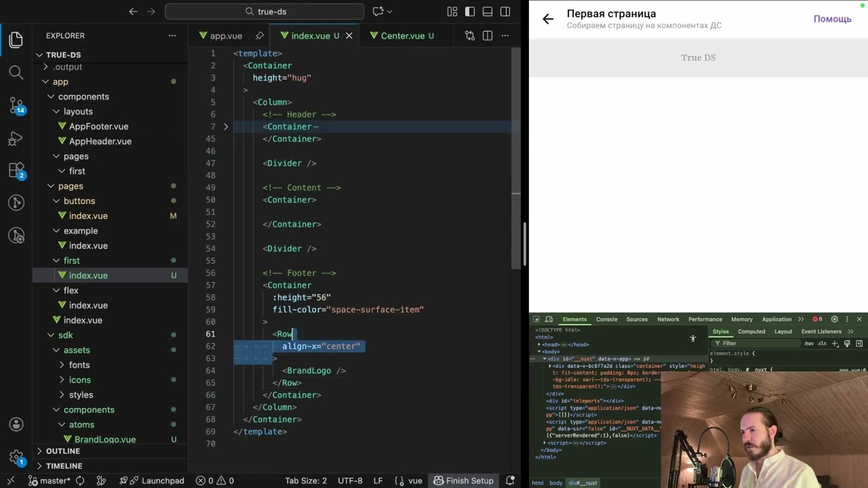Click the Copilot chat icon in the title bar

tap(379, 12)
